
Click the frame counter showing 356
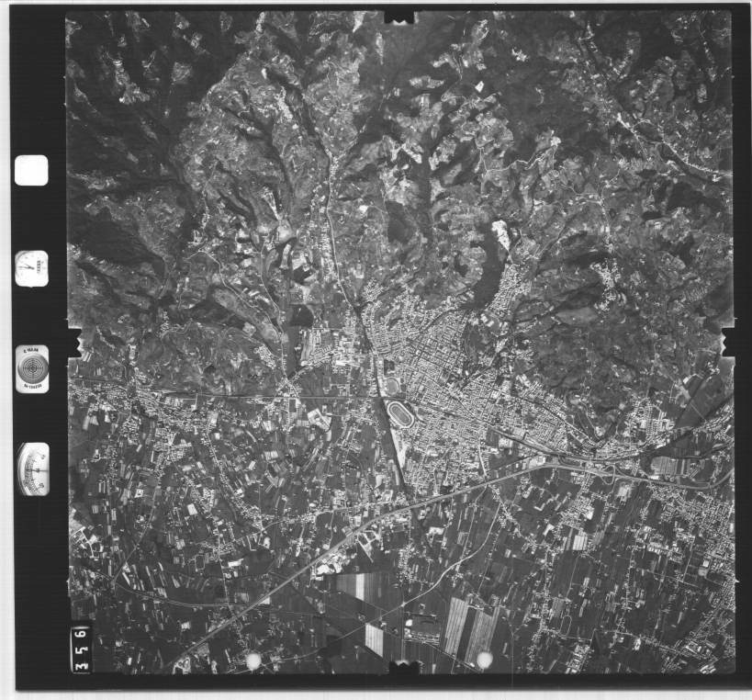coord(81,649)
